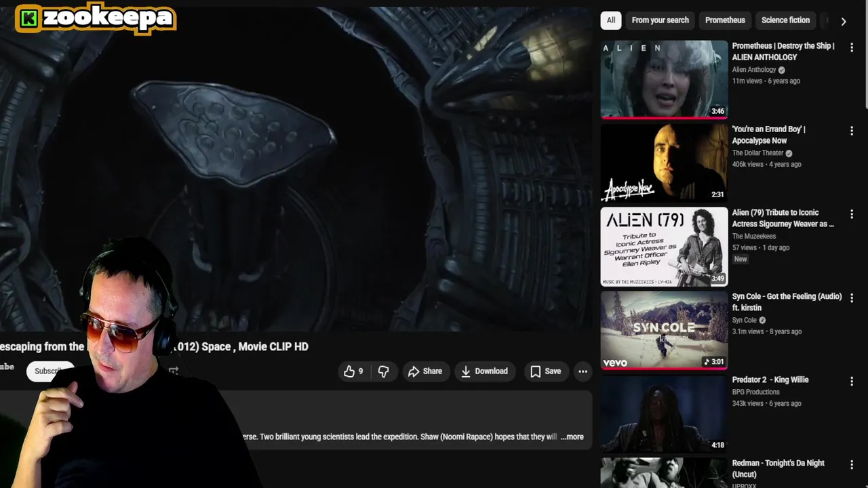Screen dimensions: 868x488
Task: Open options menu for Syn Cole video
Action: 852,298
